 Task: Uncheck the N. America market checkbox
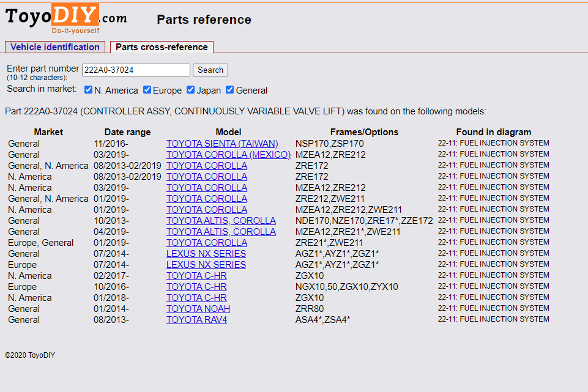point(89,90)
